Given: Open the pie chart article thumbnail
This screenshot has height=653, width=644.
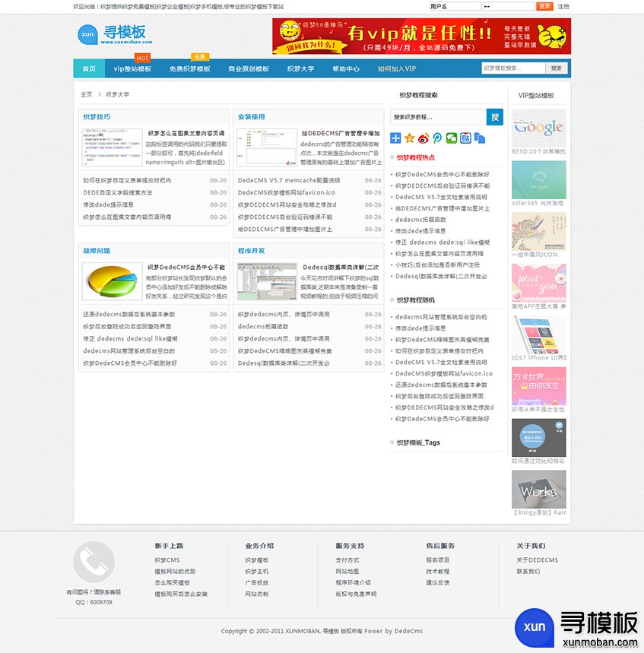Looking at the screenshot, I should click(112, 281).
